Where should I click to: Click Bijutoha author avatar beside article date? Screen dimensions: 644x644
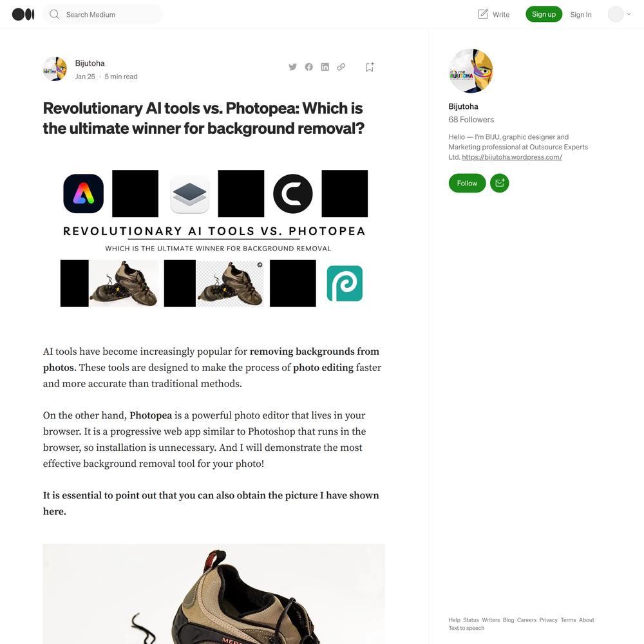(x=55, y=69)
